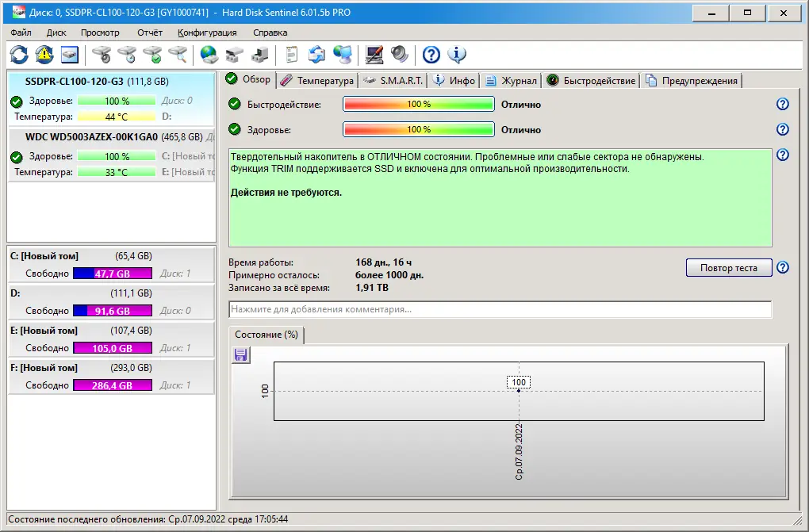Open the report document toolbar icon
The height and width of the screenshot is (532, 809).
coord(290,54)
